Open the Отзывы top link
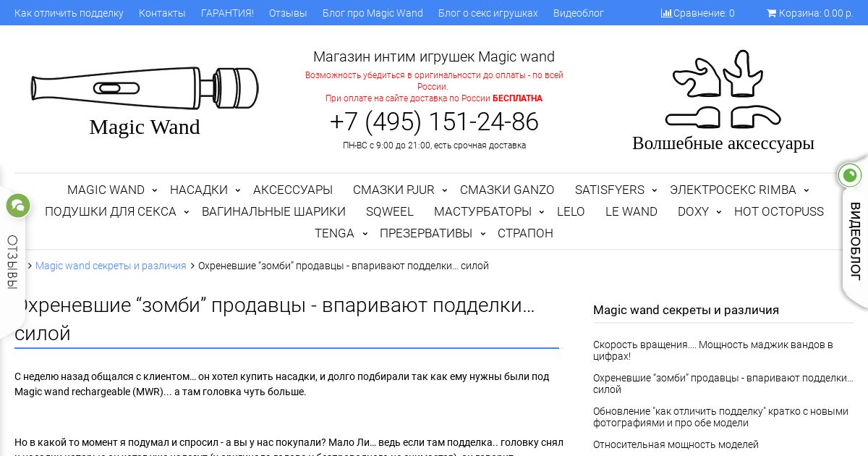This screenshot has width=868, height=456. [x=288, y=13]
